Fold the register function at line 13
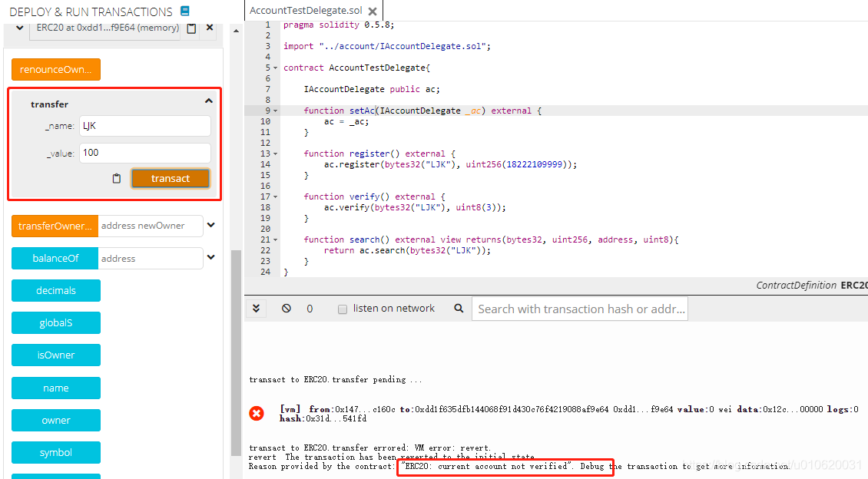Screen dimensions: 868x479 coord(276,154)
